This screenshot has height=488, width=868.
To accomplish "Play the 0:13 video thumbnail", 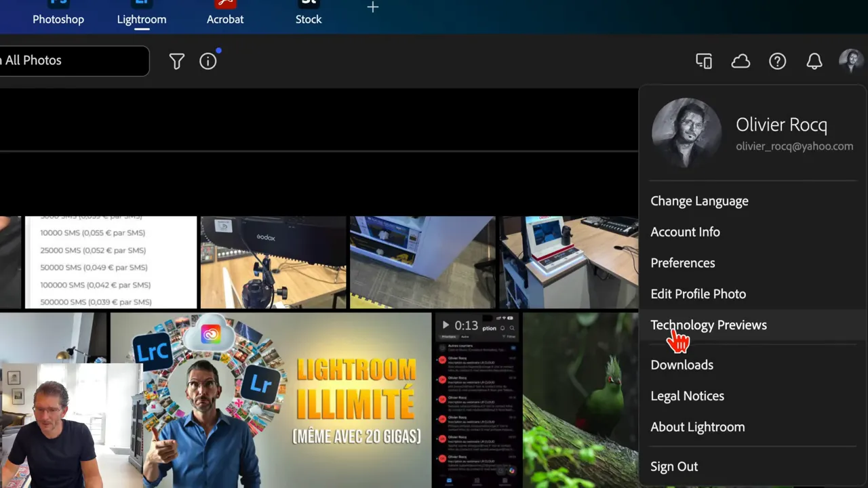I will 446,325.
